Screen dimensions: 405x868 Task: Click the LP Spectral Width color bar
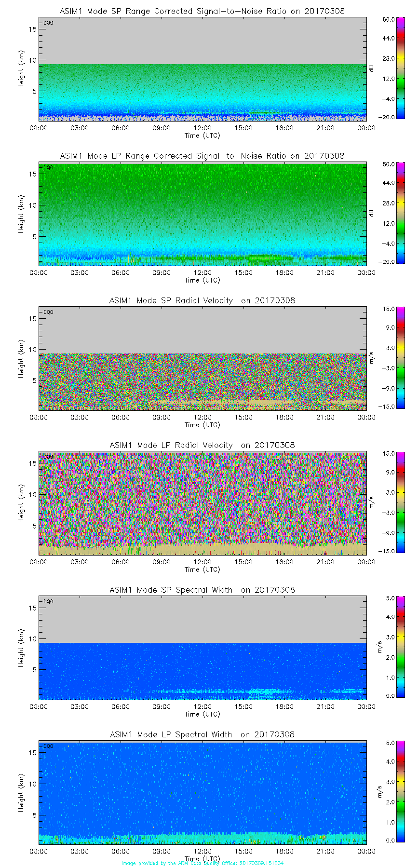(x=388, y=791)
